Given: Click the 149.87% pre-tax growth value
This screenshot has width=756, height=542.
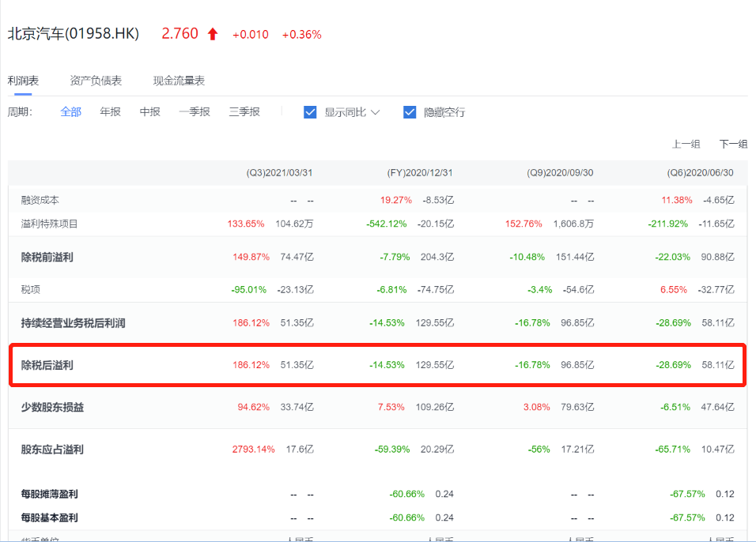Looking at the screenshot, I should click(251, 257).
